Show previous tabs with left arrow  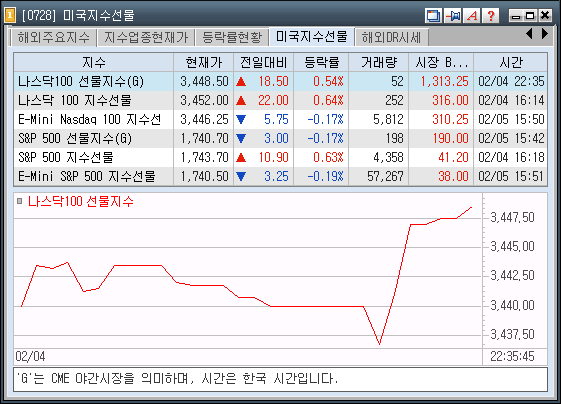pyautogui.click(x=530, y=34)
